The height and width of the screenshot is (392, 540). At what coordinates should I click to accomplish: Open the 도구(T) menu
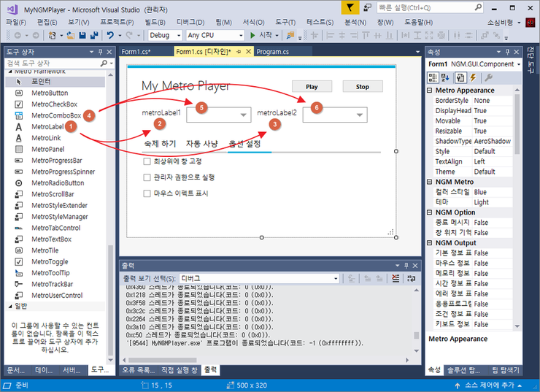click(285, 23)
